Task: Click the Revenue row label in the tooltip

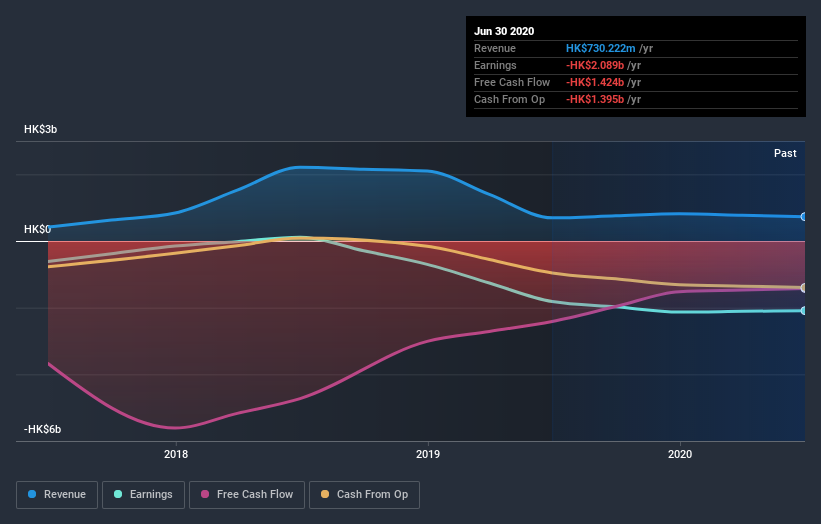Action: point(495,48)
